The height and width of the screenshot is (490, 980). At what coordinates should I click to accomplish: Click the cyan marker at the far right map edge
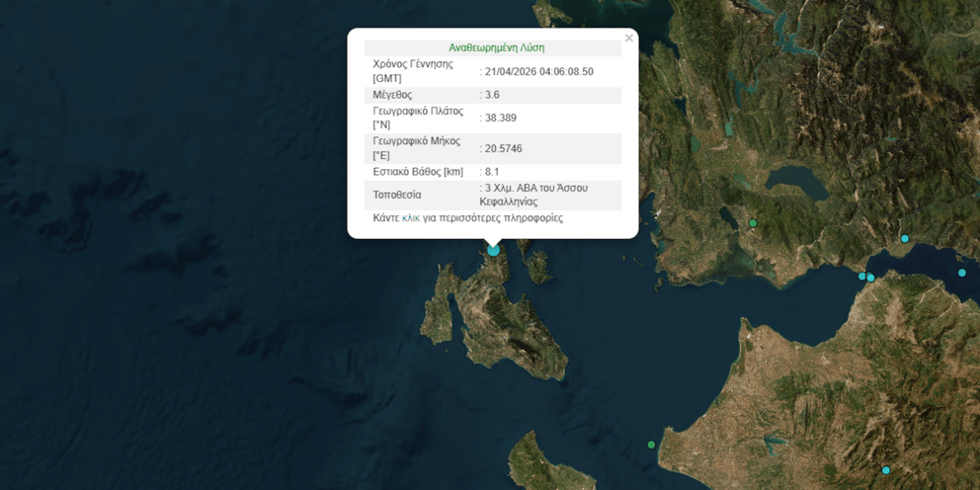961,273
